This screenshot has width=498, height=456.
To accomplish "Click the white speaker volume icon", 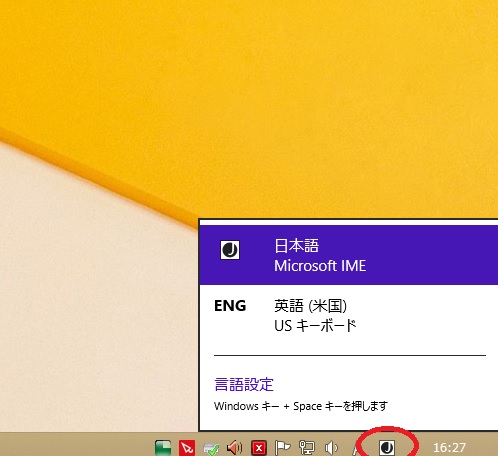I will point(331,448).
